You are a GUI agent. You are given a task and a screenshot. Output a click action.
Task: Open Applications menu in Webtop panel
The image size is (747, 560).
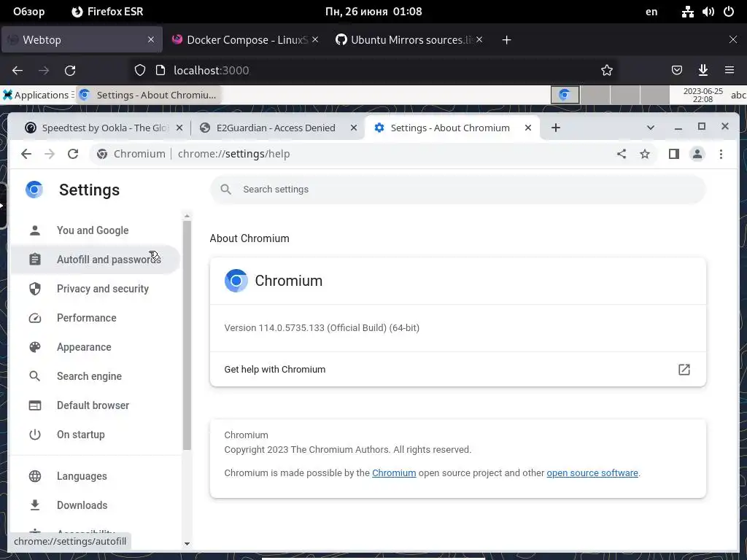click(38, 95)
